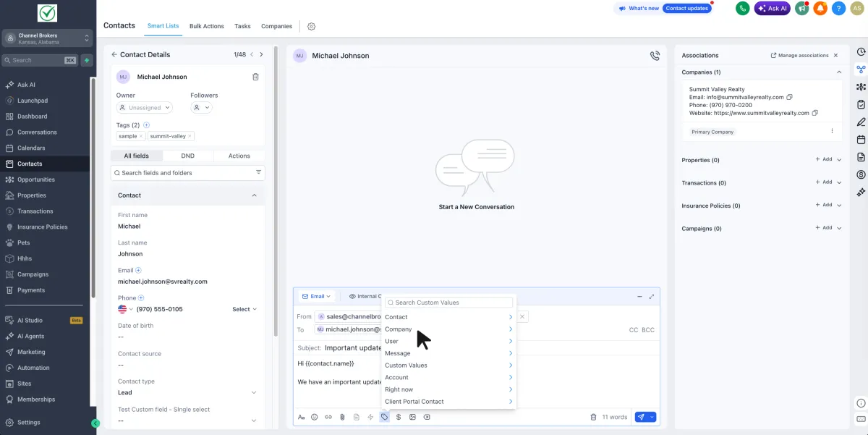Insert a link using the composer link icon

click(328, 417)
